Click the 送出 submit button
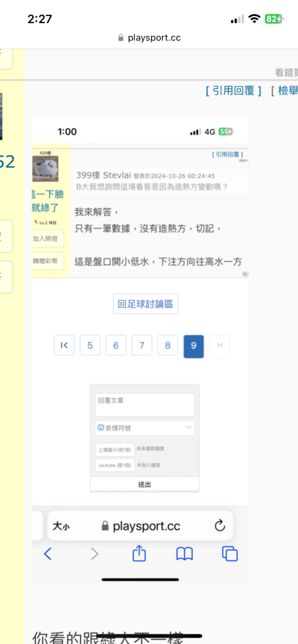The width and height of the screenshot is (298, 644). tap(144, 484)
